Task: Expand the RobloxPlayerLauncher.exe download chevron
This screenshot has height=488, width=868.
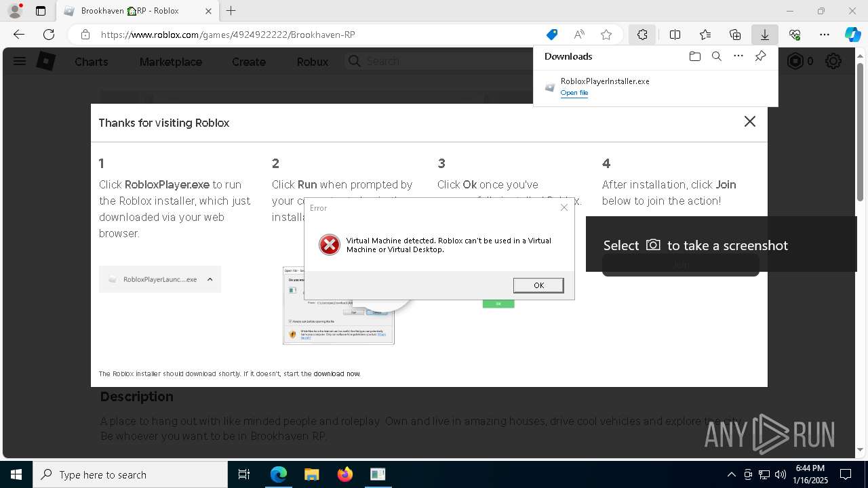Action: pyautogui.click(x=210, y=279)
